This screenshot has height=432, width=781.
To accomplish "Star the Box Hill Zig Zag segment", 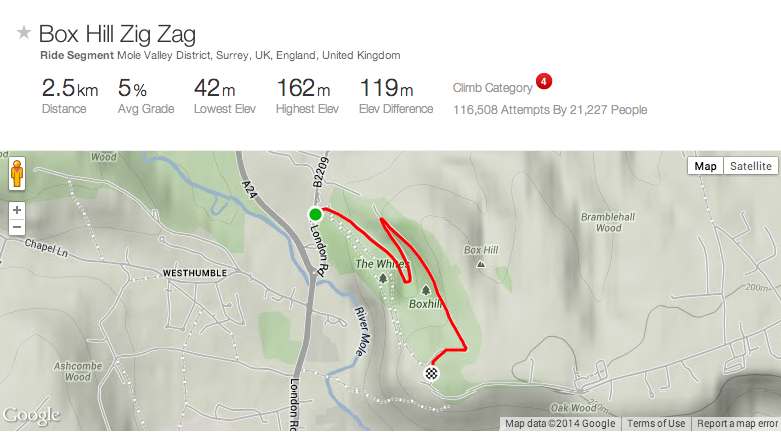I will tap(23, 33).
